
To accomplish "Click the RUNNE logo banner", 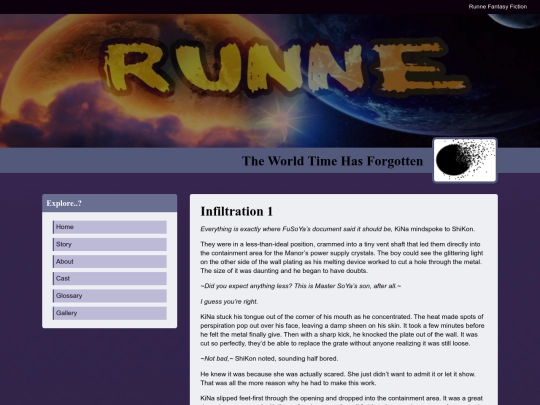I will pos(270,81).
